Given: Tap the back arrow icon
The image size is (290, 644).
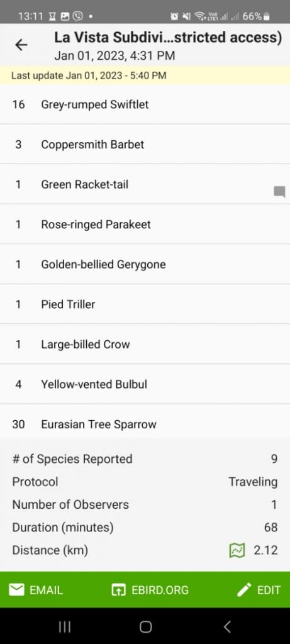Looking at the screenshot, I should (21, 45).
